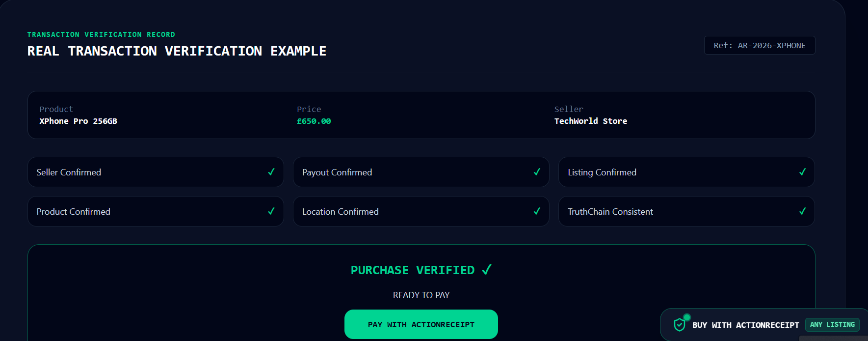Image resolution: width=868 pixels, height=341 pixels.
Task: Select the Payout Confirmed card
Action: 421,172
